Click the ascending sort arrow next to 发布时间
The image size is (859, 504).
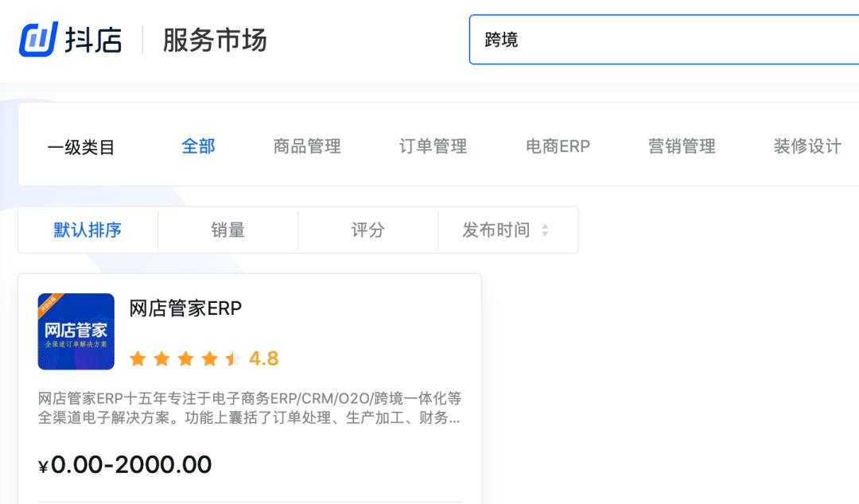tap(546, 226)
